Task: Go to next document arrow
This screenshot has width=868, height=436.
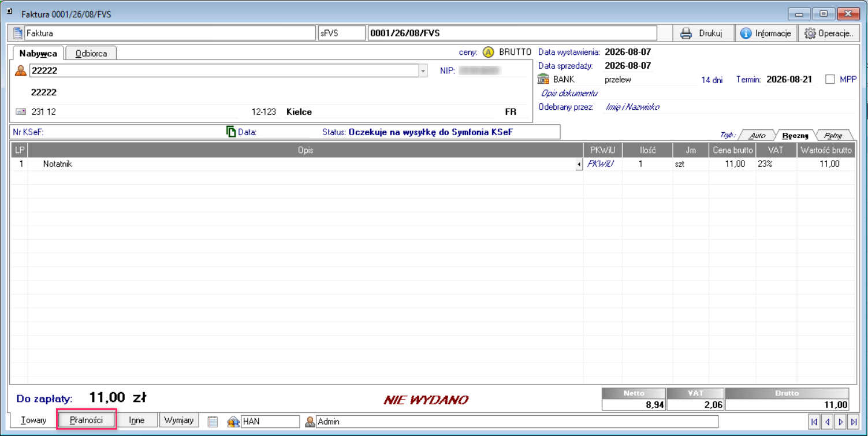Action: [841, 422]
